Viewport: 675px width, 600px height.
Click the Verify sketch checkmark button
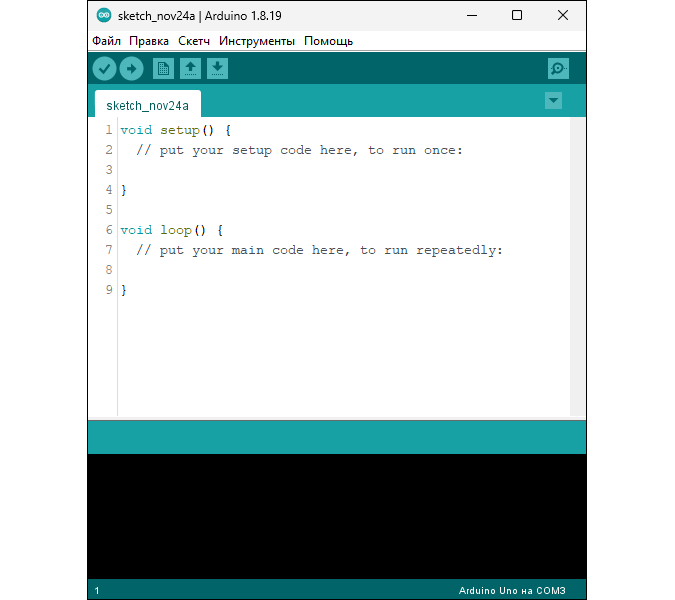104,68
